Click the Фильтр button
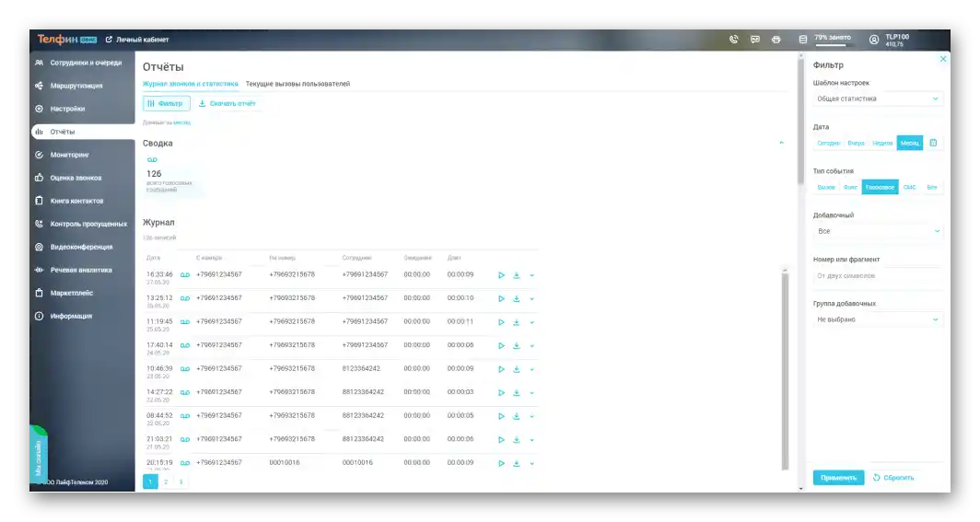 click(x=166, y=104)
